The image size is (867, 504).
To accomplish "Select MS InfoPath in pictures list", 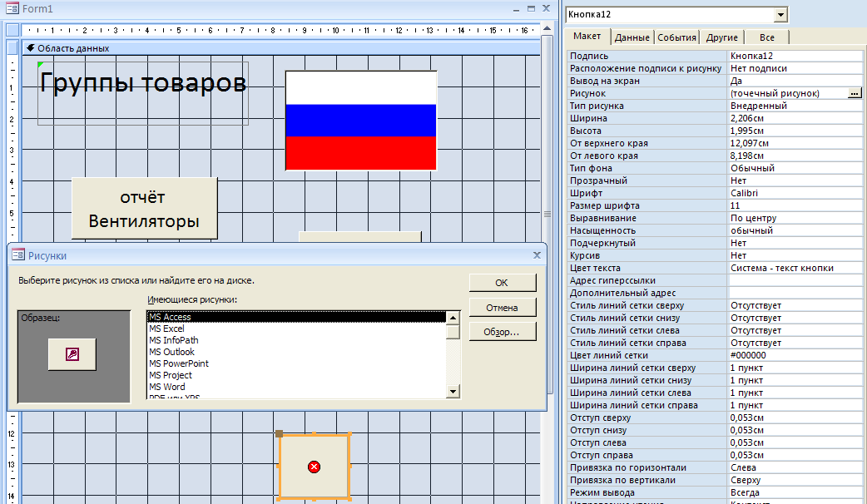I will click(x=296, y=340).
